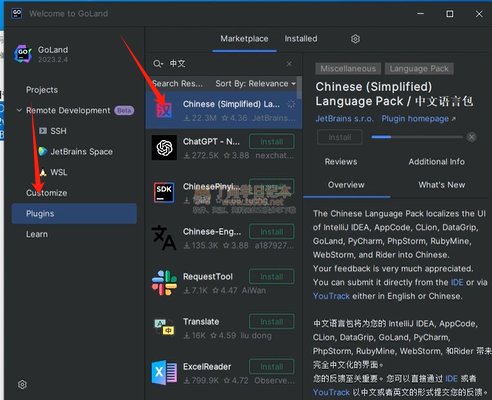This screenshot has width=492, height=400.
Task: Open Projects in the sidebar
Action: pos(42,90)
